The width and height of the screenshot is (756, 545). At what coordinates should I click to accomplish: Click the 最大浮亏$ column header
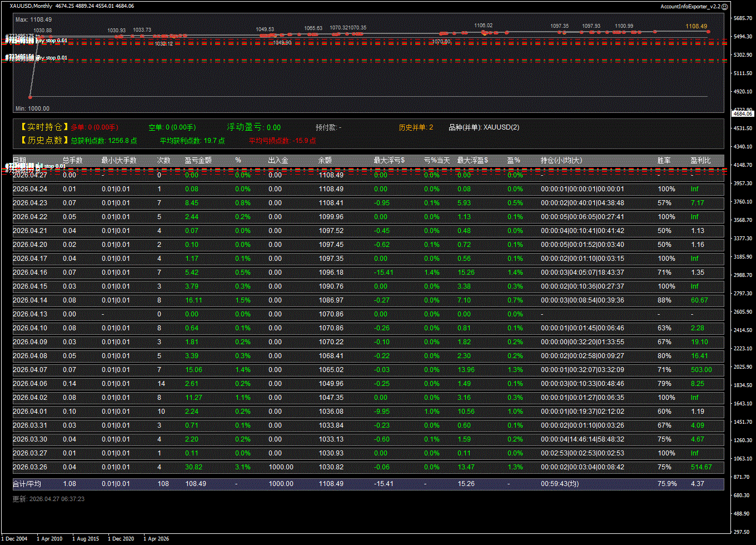pyautogui.click(x=389, y=160)
